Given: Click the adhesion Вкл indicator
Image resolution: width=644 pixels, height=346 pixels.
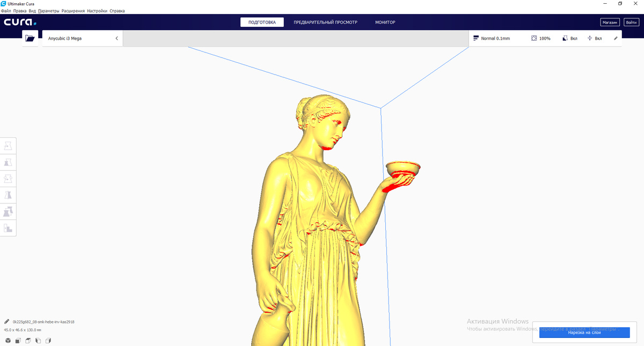Looking at the screenshot, I should [x=595, y=39].
